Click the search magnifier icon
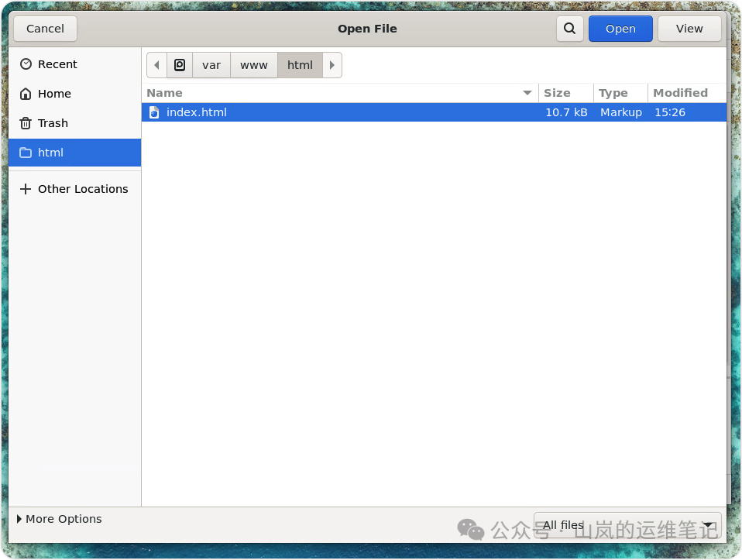Image resolution: width=742 pixels, height=560 pixels. pyautogui.click(x=569, y=29)
